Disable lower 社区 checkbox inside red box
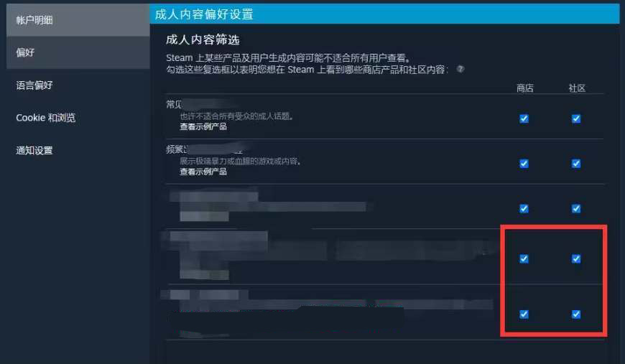Image resolution: width=625 pixels, height=364 pixels. click(x=576, y=314)
